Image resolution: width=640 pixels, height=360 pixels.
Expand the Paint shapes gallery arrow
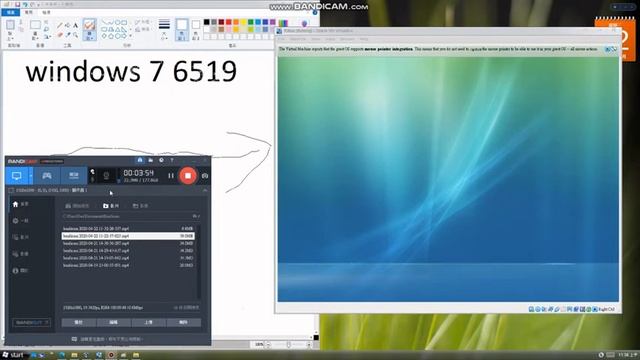click(x=130, y=36)
